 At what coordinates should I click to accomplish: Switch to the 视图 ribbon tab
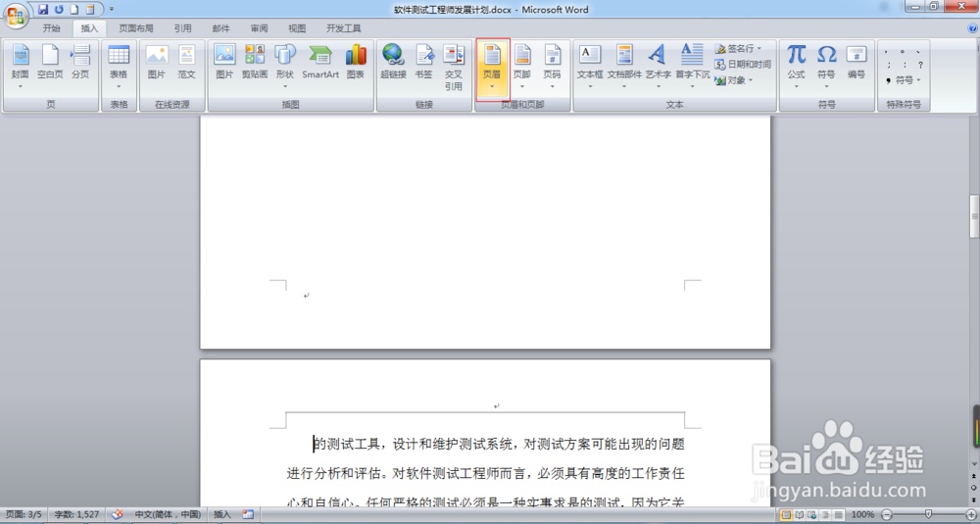coord(297,28)
